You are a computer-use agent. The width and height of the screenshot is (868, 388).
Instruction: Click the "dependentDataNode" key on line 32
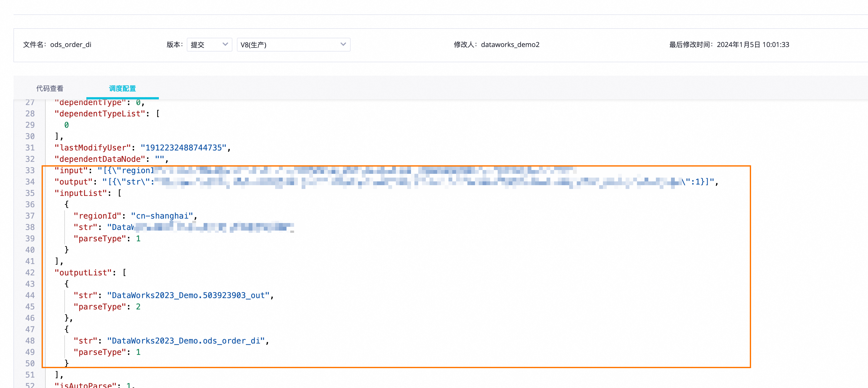click(100, 159)
